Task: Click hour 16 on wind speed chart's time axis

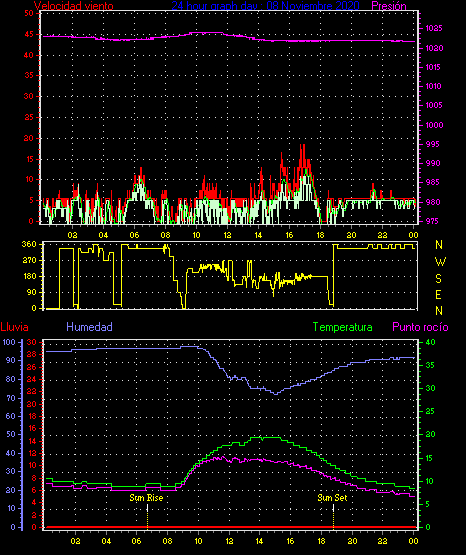Action: 289,235
